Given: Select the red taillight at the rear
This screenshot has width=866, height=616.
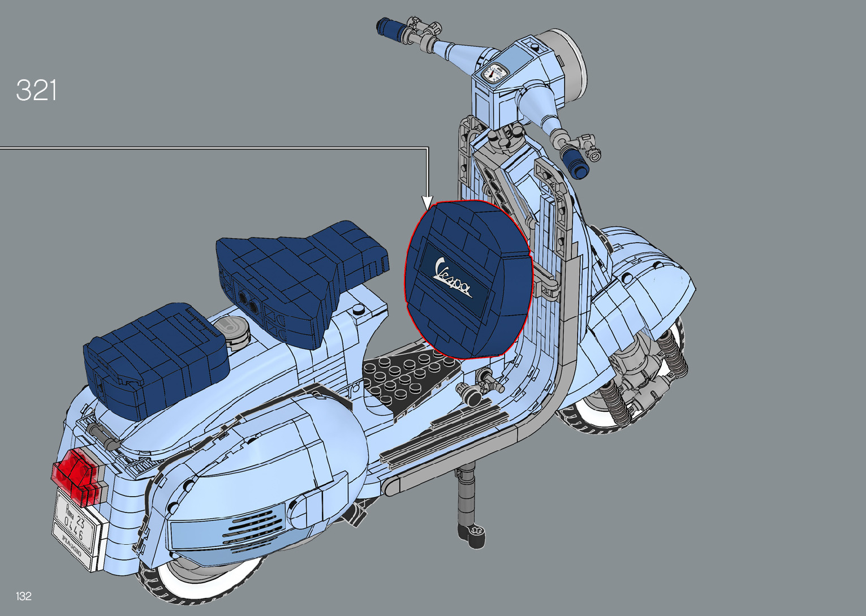Looking at the screenshot, I should tap(74, 472).
